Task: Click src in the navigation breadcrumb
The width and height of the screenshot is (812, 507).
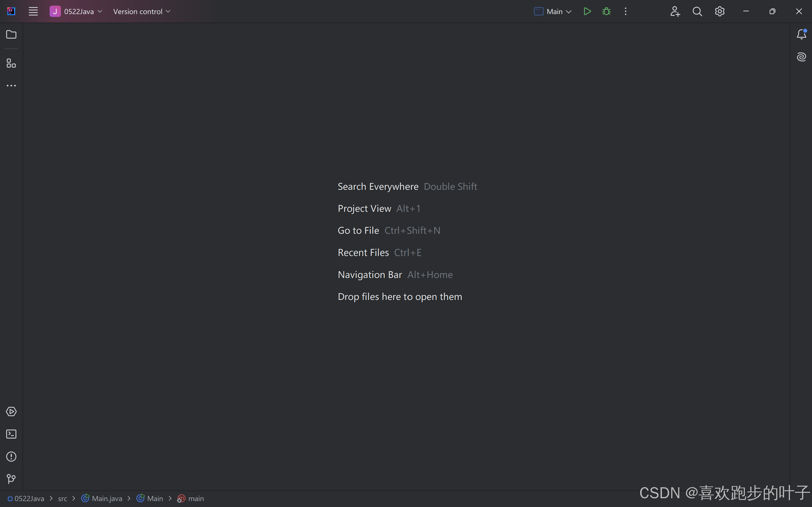Action: [x=62, y=499]
